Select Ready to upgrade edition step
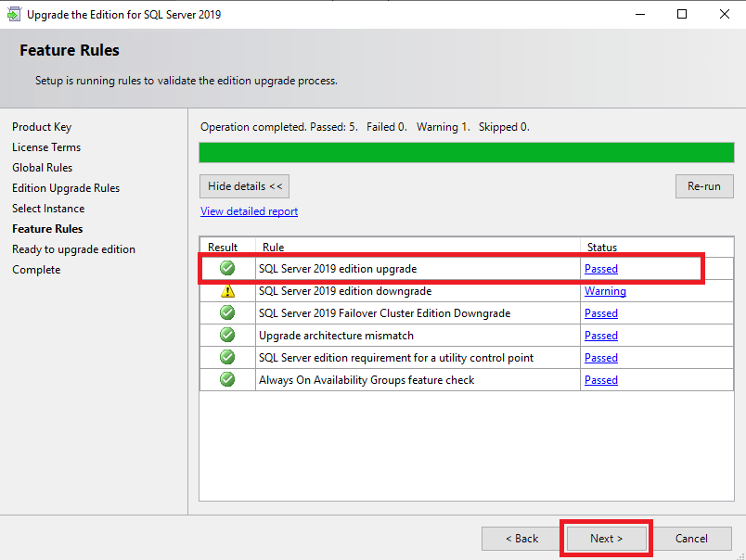746x560 pixels. [x=73, y=249]
